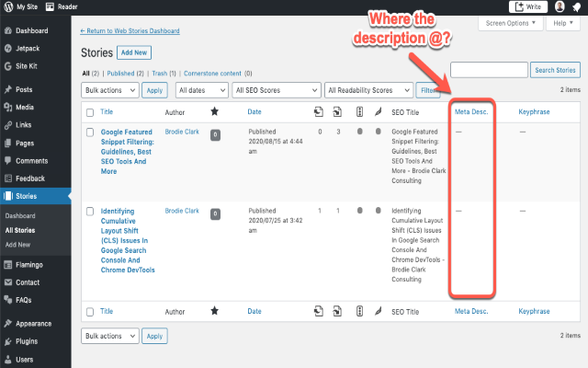This screenshot has width=588, height=368.
Task: Open the user avatar profile icon
Action: (560, 6)
